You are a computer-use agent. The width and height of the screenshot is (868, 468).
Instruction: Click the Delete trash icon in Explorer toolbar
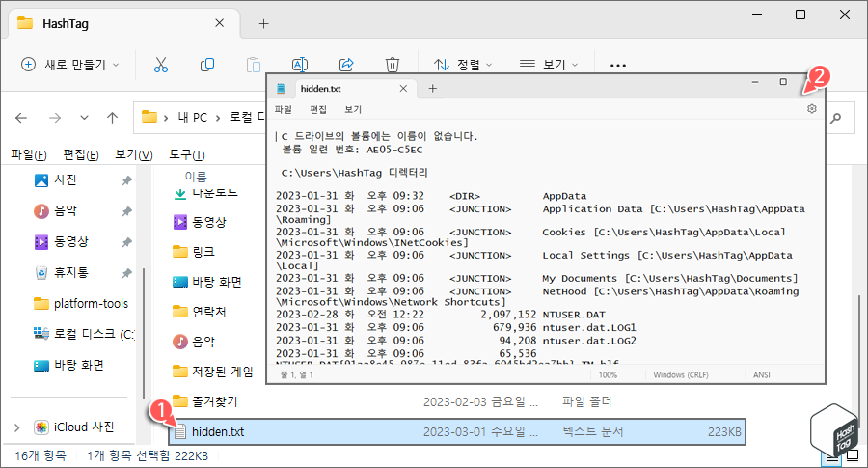[393, 65]
